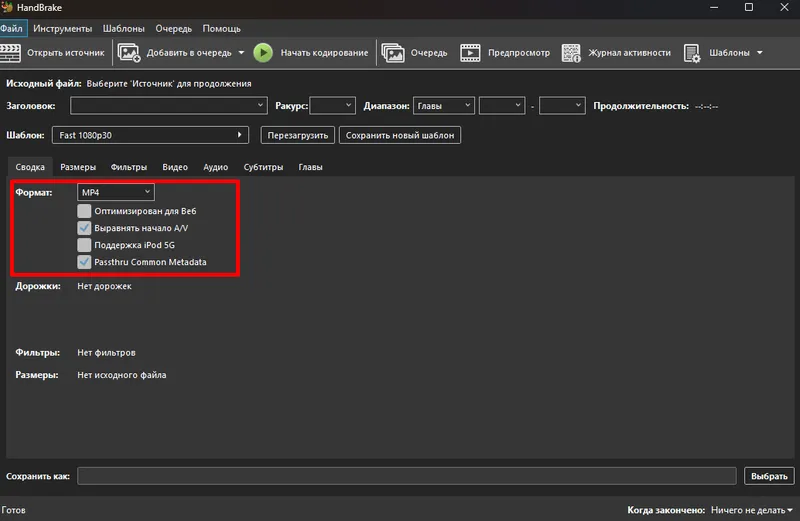Image resolution: width=800 pixels, height=521 pixels.
Task: Close the HandBrake window
Action: click(784, 7)
